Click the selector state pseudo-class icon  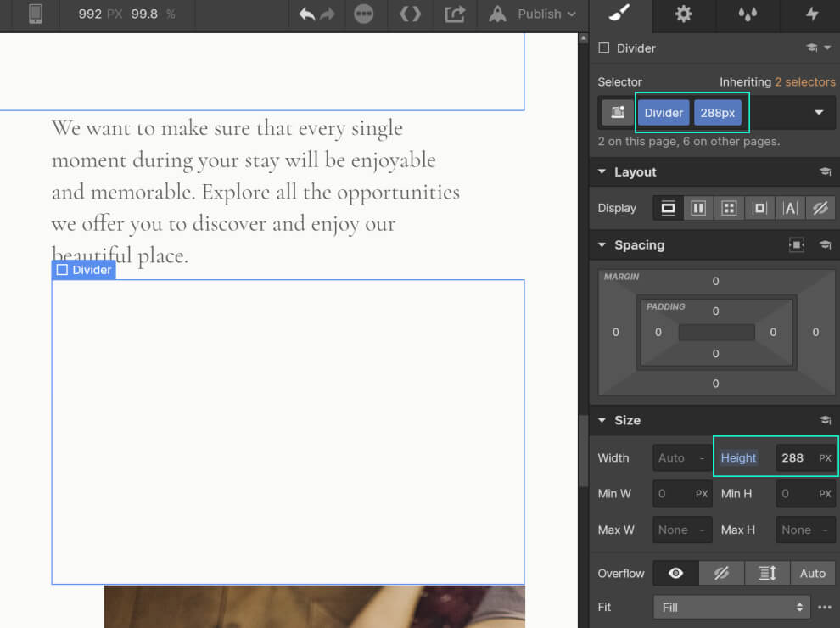[x=617, y=113]
